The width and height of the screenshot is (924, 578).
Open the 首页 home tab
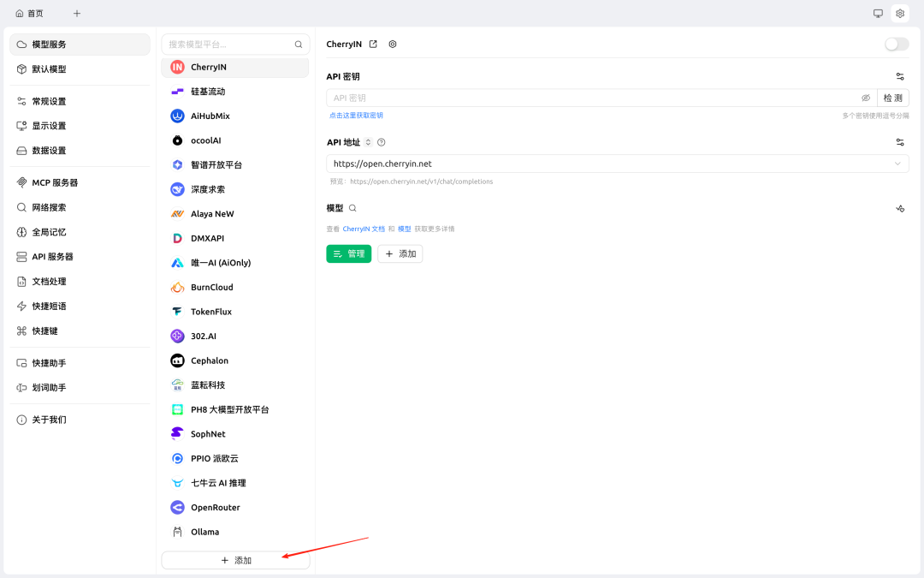pyautogui.click(x=29, y=14)
